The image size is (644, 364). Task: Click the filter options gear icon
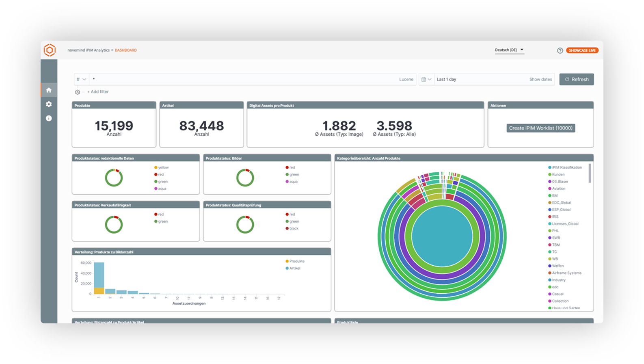78,92
